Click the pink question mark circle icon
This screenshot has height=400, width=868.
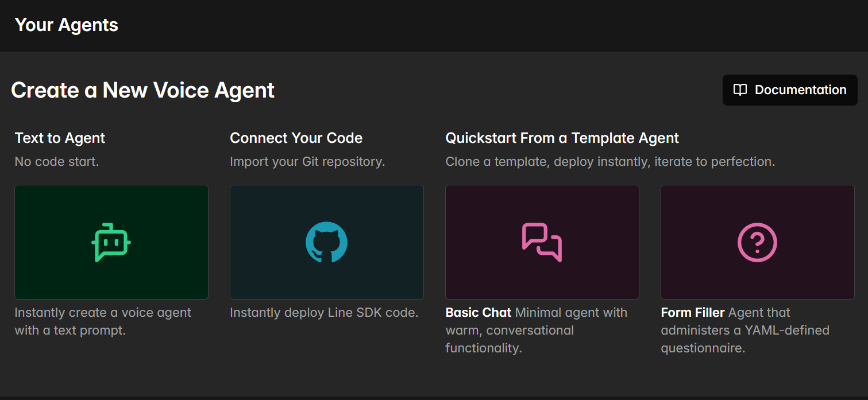click(757, 242)
